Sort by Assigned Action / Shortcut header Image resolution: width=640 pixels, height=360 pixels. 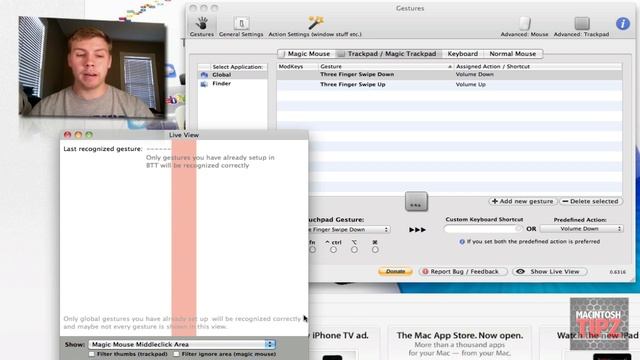[x=538, y=66]
